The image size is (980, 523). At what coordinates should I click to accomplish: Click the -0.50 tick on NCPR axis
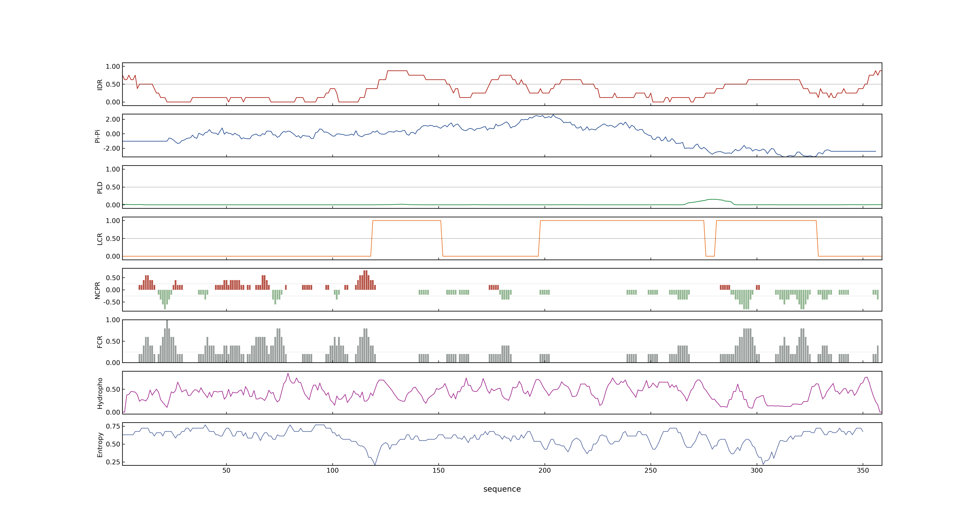click(x=111, y=302)
